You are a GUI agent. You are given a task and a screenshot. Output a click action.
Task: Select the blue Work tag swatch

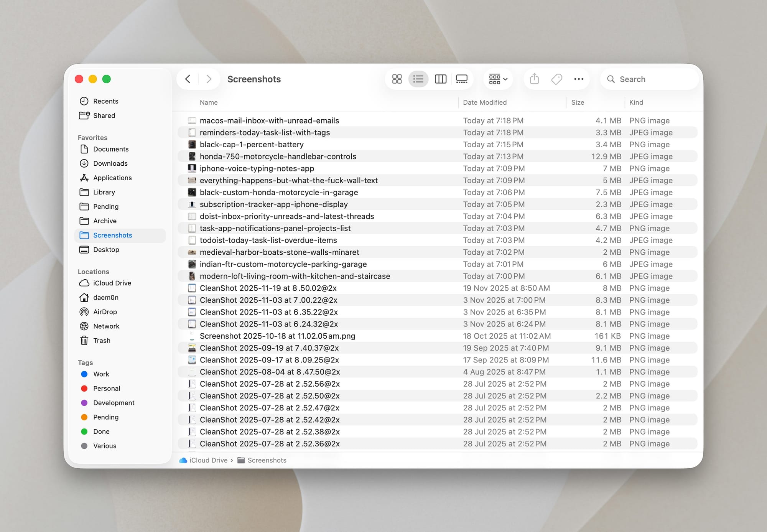coord(84,374)
